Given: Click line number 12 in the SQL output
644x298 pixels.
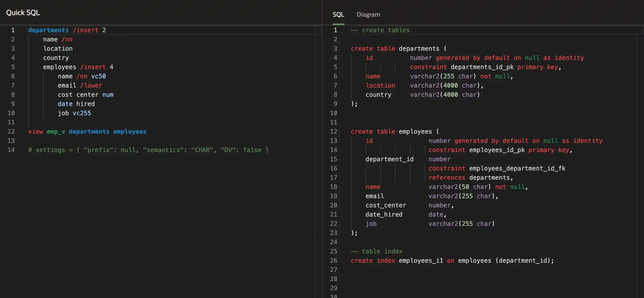Looking at the screenshot, I should [334, 131].
